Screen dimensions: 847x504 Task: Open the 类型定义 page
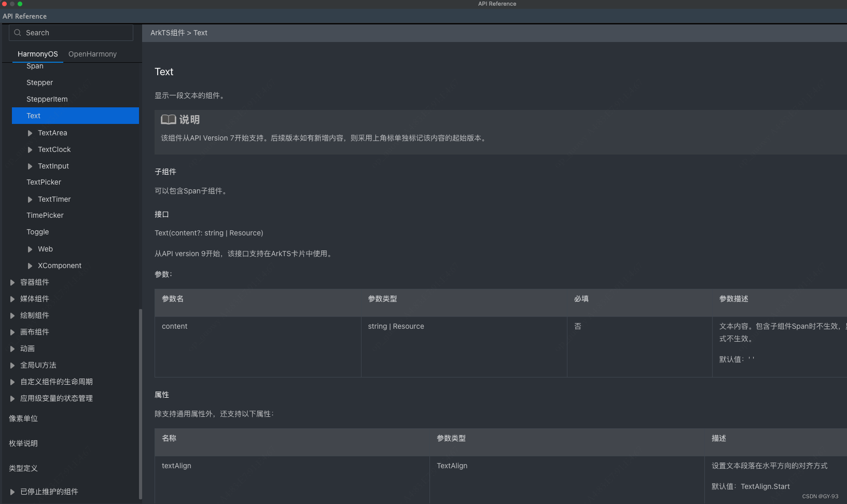(x=23, y=468)
